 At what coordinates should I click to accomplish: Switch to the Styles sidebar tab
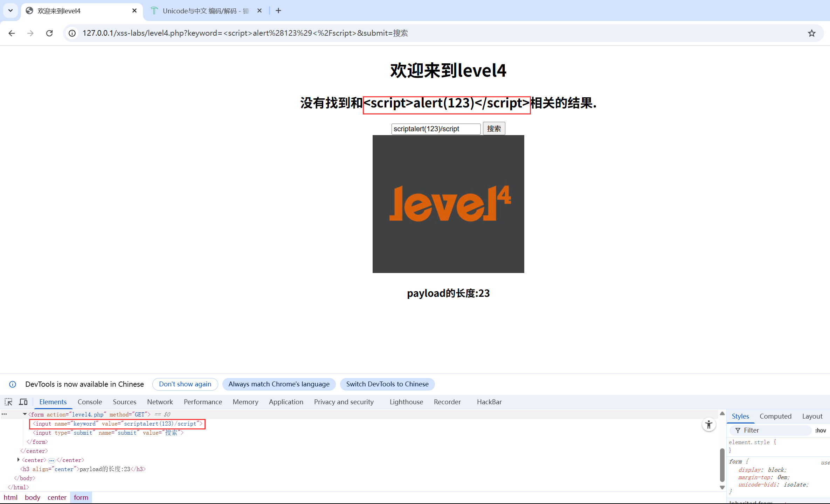[740, 416]
